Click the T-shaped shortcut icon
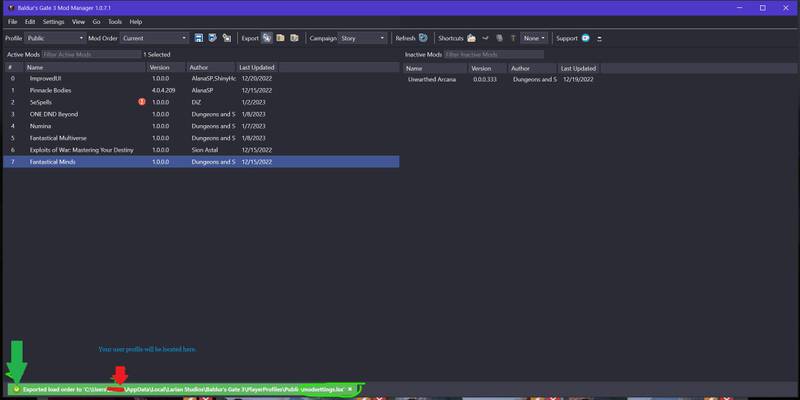 point(513,38)
